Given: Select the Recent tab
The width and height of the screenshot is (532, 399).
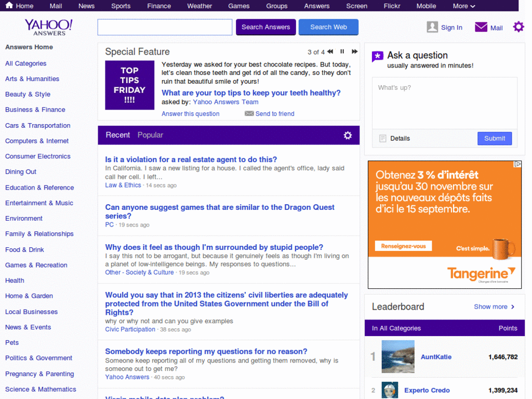Looking at the screenshot, I should [118, 135].
